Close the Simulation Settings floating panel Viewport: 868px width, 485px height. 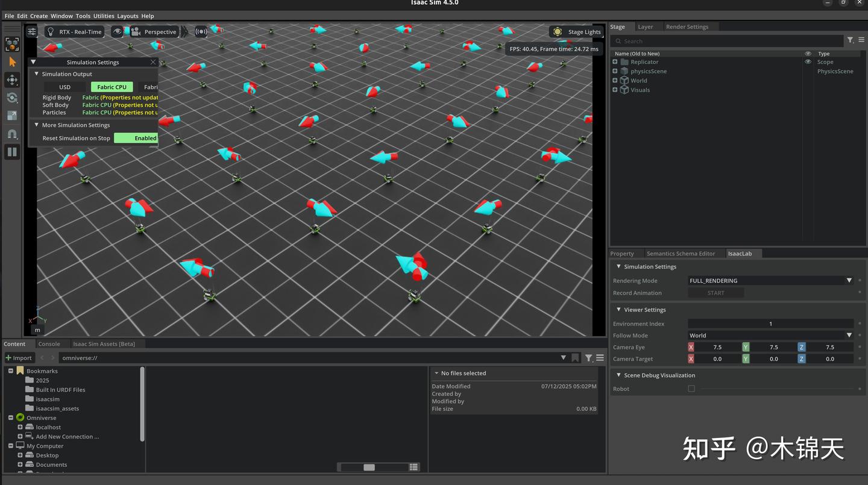point(153,62)
